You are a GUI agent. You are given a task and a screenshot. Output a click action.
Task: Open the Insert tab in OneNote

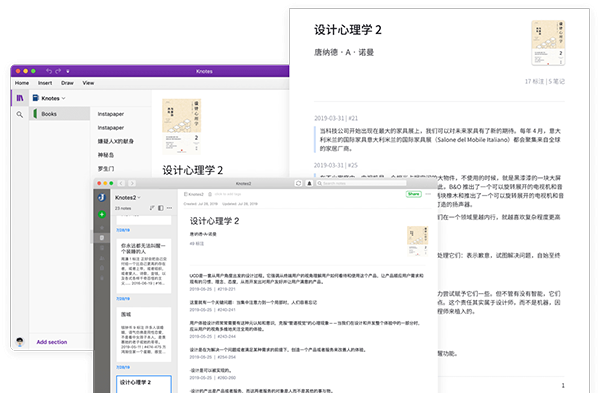[45, 83]
